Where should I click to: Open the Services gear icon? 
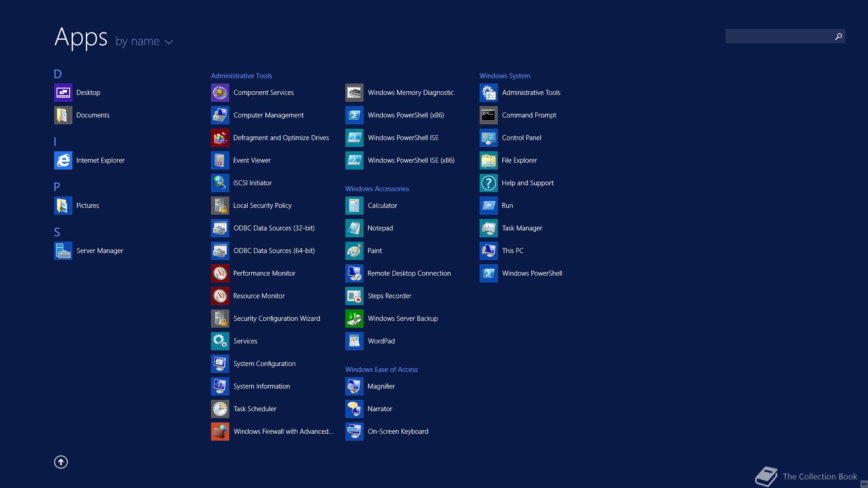coord(220,341)
